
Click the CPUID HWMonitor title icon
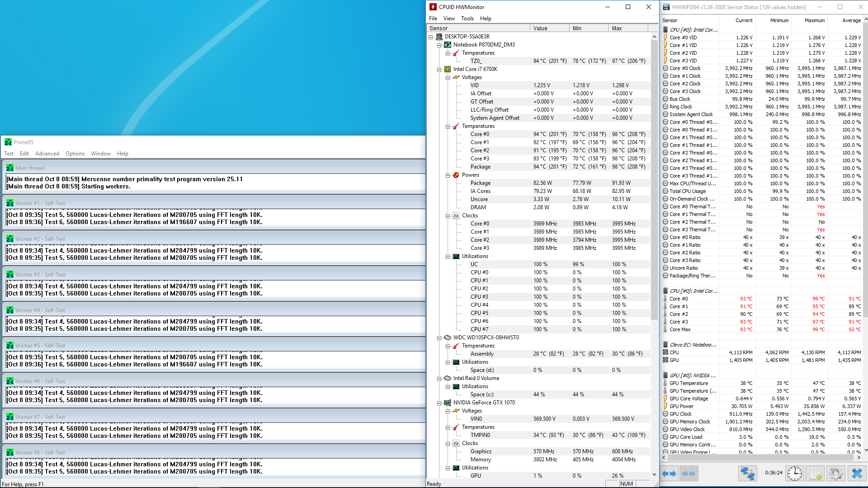point(433,7)
